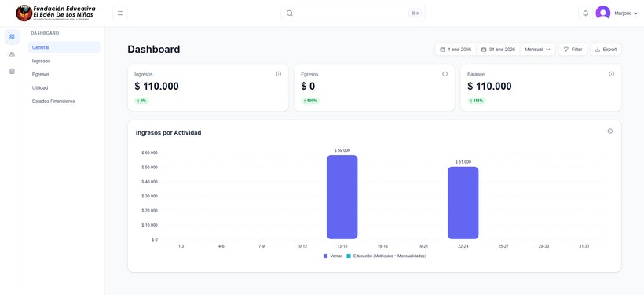Screen dimensions: 644x295
Task: Click the 10-12 axis label
Action: [302, 246]
